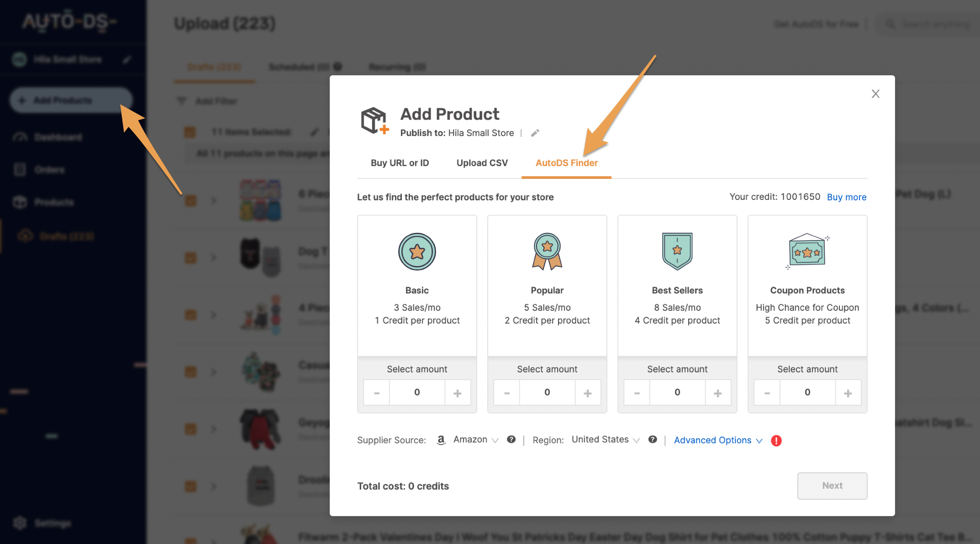The width and height of the screenshot is (980, 544).
Task: Select the Coupon Products ticket icon
Action: click(x=807, y=252)
